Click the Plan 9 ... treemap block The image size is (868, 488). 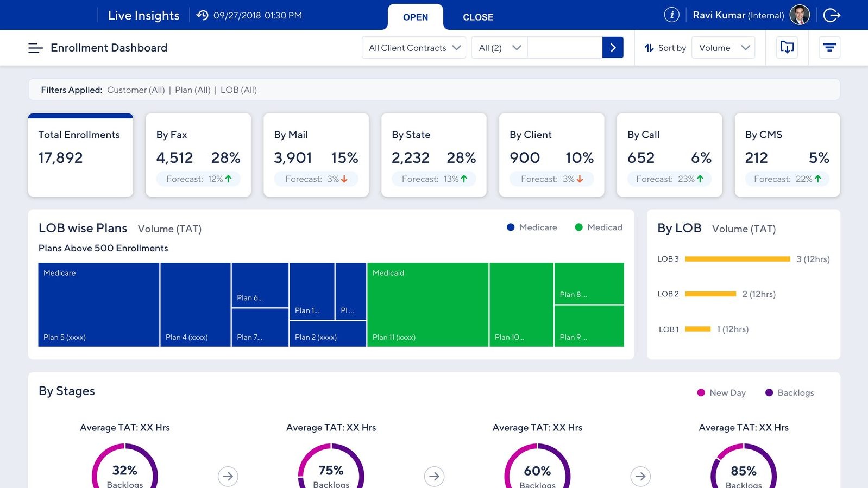click(589, 326)
